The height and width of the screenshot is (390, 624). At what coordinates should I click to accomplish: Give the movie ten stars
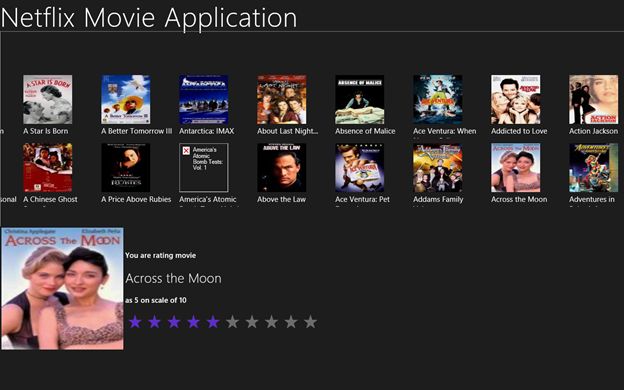(x=310, y=322)
